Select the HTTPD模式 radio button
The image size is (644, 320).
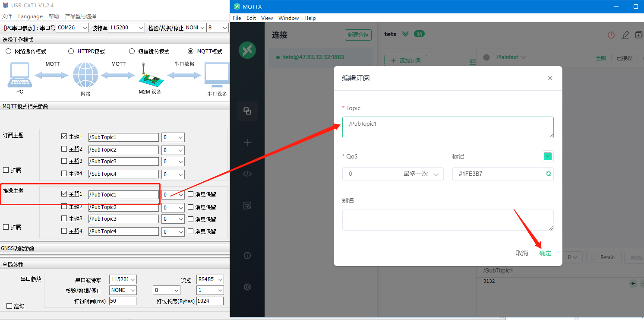coord(71,51)
